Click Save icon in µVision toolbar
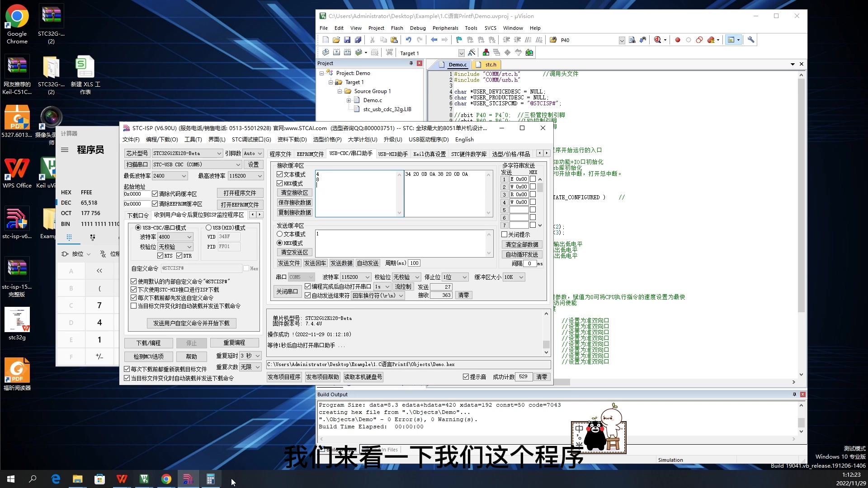This screenshot has height=488, width=868. coord(347,40)
